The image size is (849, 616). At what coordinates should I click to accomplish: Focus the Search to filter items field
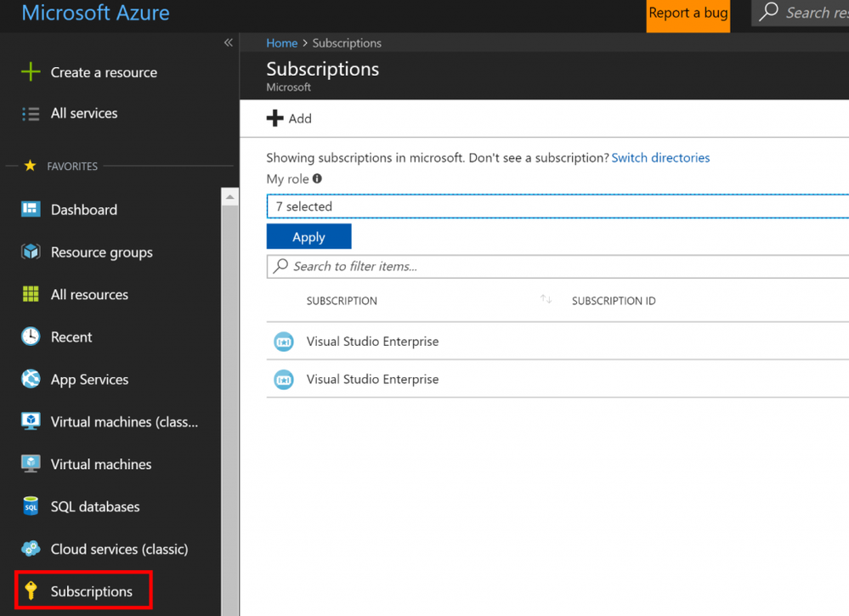click(558, 266)
